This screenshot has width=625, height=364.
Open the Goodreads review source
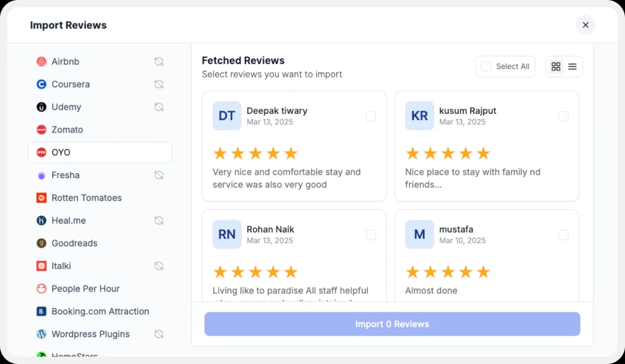tap(74, 243)
